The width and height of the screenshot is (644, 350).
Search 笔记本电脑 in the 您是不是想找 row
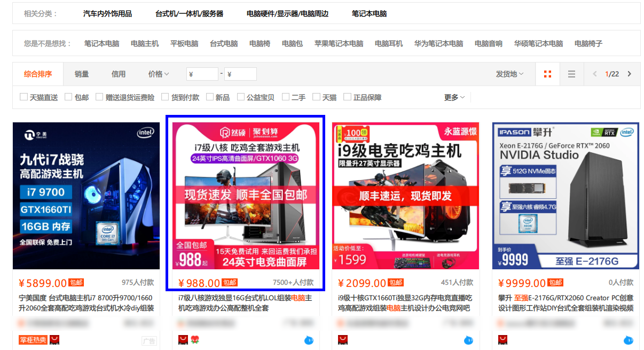pos(101,44)
